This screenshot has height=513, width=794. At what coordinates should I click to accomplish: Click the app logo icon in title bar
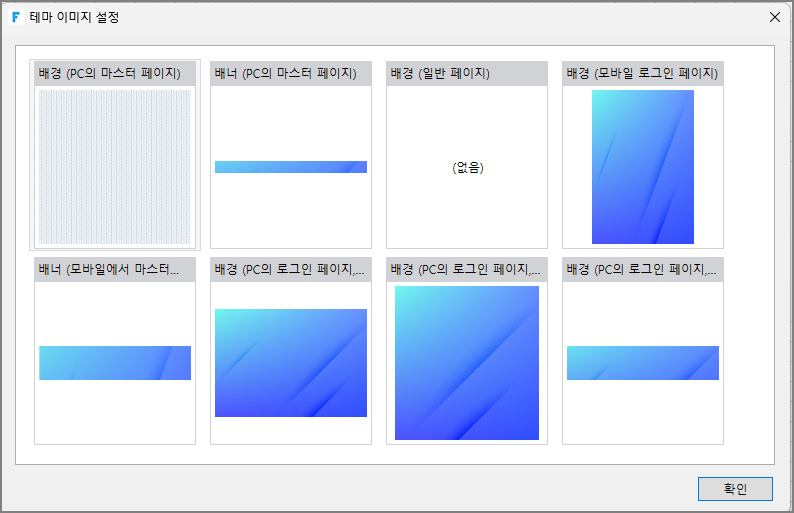click(16, 17)
